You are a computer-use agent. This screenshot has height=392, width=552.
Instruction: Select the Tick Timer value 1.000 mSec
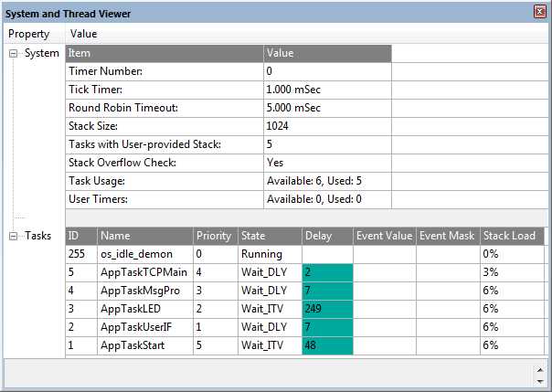click(293, 90)
